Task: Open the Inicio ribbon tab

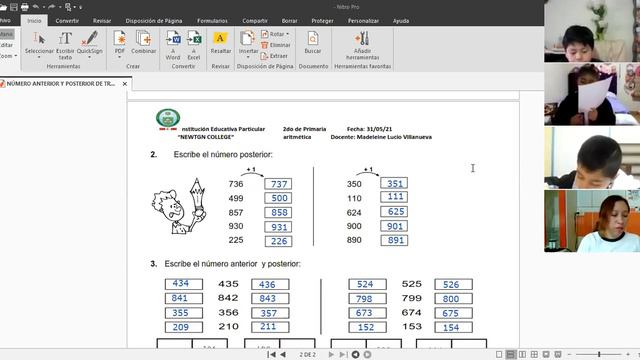Action: point(34,20)
